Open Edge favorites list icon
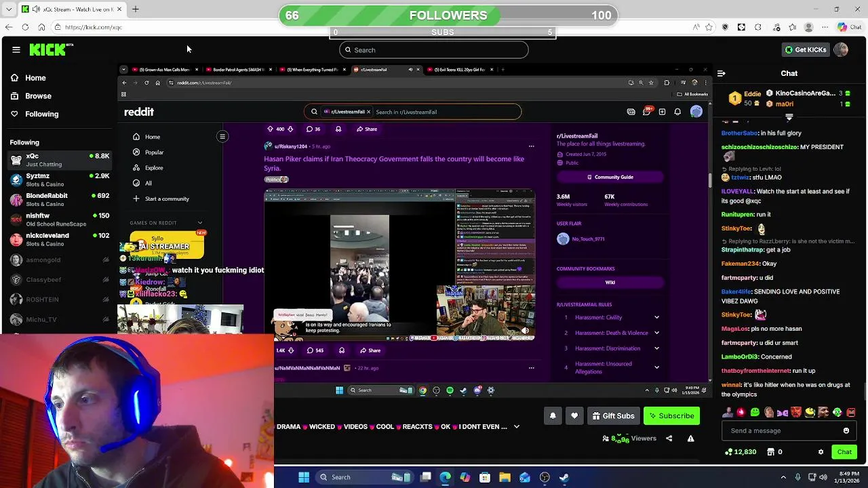Image resolution: width=868 pixels, height=488 pixels. 792,27
